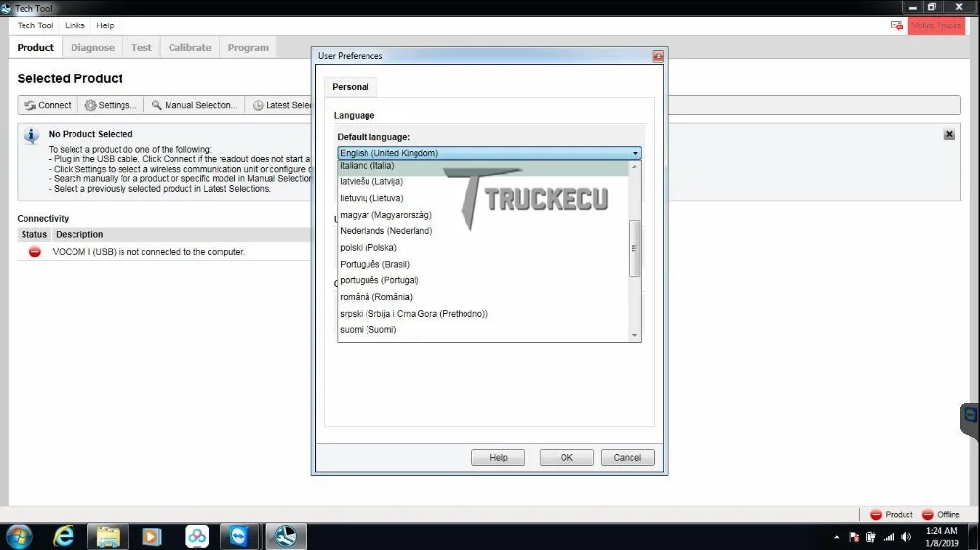Open Windows Media Player from the taskbar

coord(152,536)
